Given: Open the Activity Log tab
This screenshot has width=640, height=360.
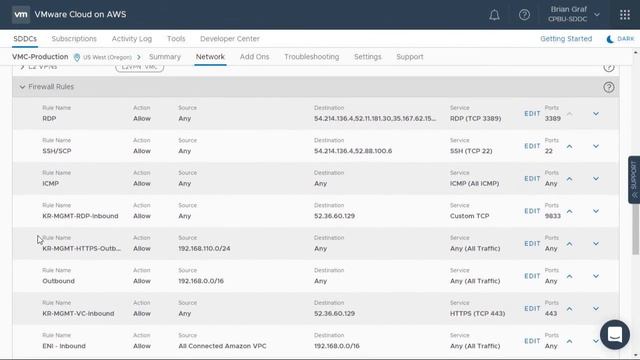Looking at the screenshot, I should (132, 39).
